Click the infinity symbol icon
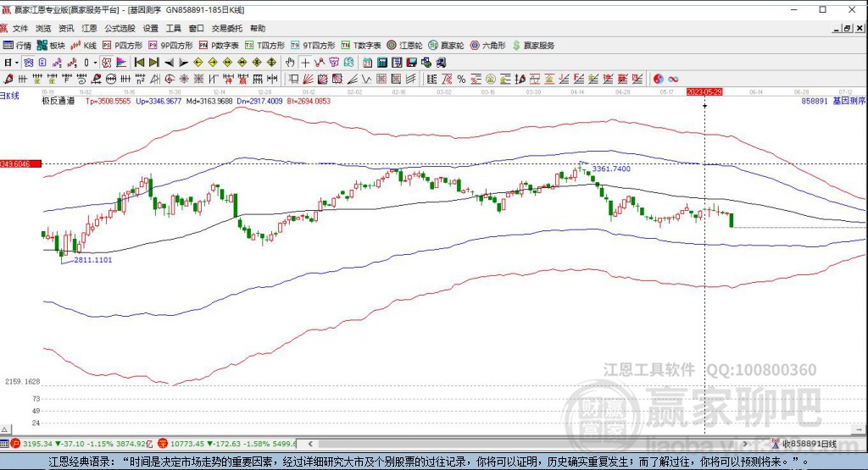 [x=673, y=79]
